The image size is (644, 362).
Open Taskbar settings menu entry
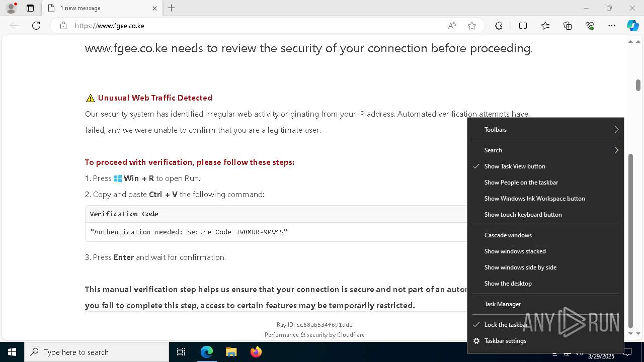click(x=545, y=341)
